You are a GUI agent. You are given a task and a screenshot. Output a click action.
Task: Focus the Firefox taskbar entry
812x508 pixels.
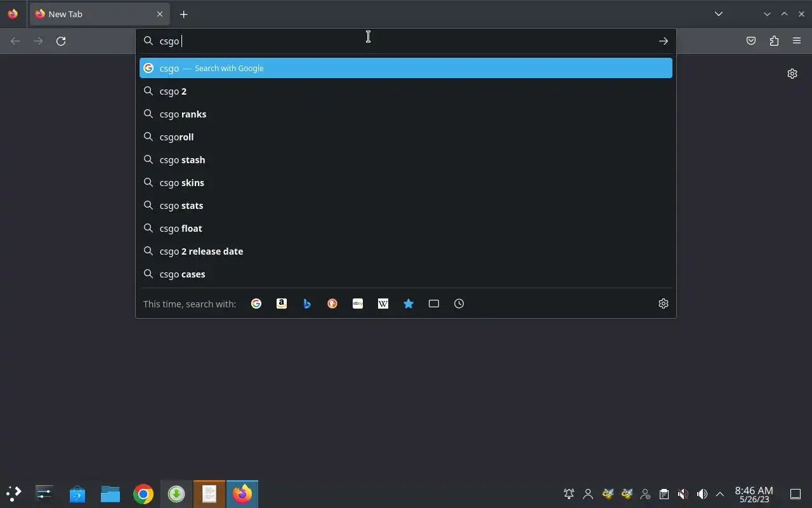[x=242, y=493]
